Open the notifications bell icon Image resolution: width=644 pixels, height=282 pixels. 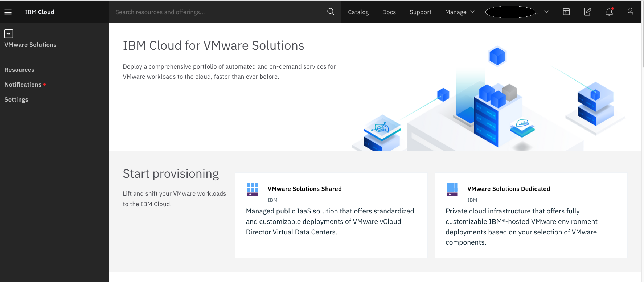tap(609, 12)
